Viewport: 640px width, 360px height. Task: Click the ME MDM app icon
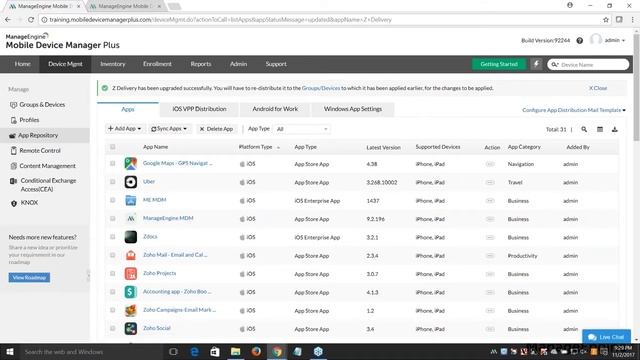coord(131,200)
